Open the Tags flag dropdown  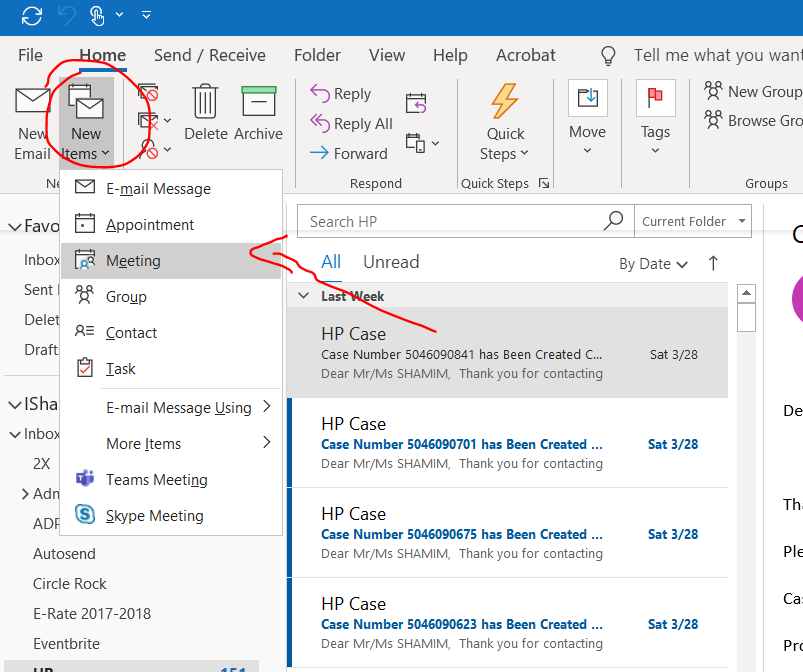656,118
